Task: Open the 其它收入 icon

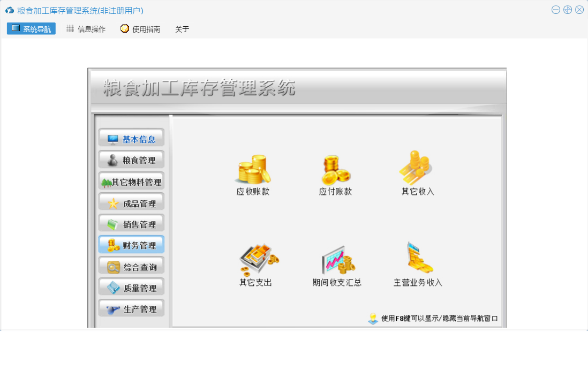Action: point(416,168)
